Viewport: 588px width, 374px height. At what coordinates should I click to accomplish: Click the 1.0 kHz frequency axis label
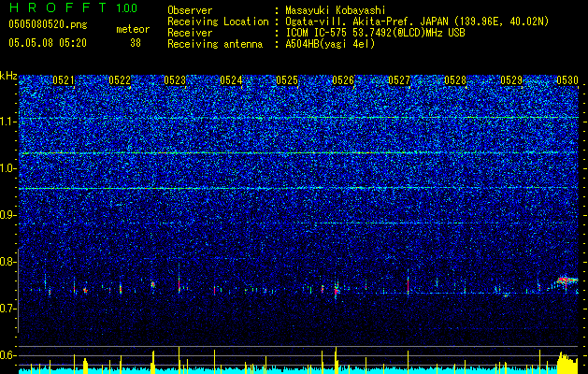point(8,168)
